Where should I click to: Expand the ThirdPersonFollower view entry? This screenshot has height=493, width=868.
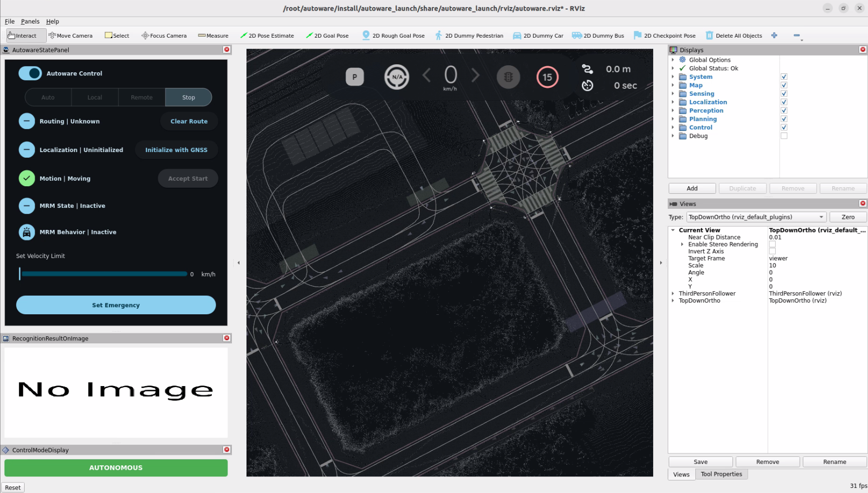pyautogui.click(x=673, y=294)
